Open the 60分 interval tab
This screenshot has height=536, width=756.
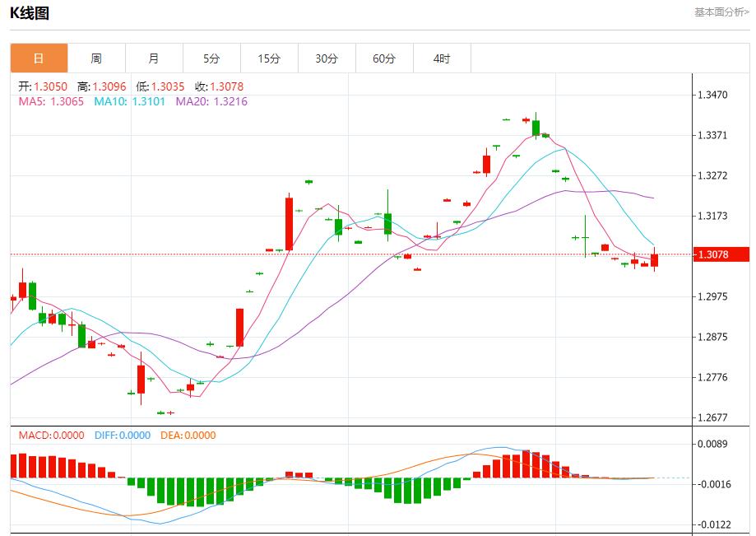(x=384, y=58)
